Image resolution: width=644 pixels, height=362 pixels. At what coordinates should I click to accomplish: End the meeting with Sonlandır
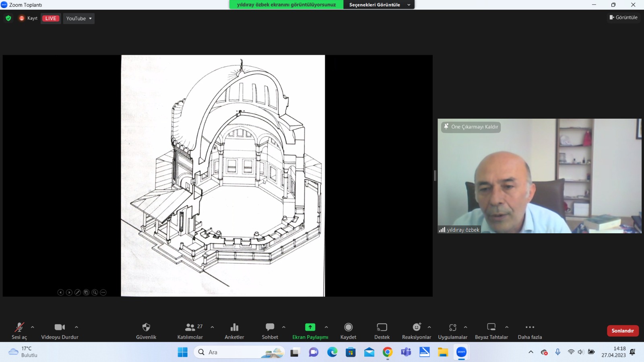[x=623, y=331]
